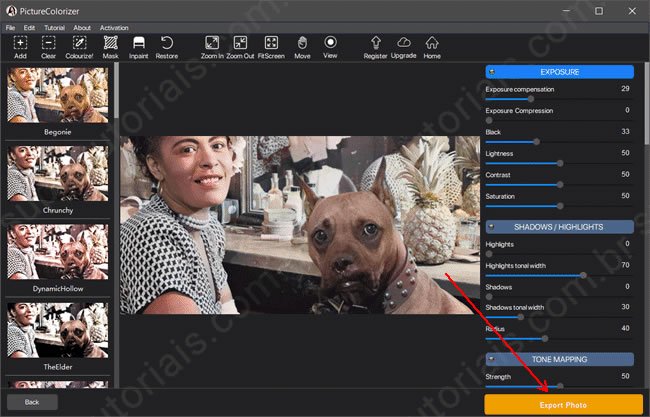Collapse the SHADOWS / HIGHLIGHTS section
Viewport: 650px width, 417px height.
tap(559, 227)
